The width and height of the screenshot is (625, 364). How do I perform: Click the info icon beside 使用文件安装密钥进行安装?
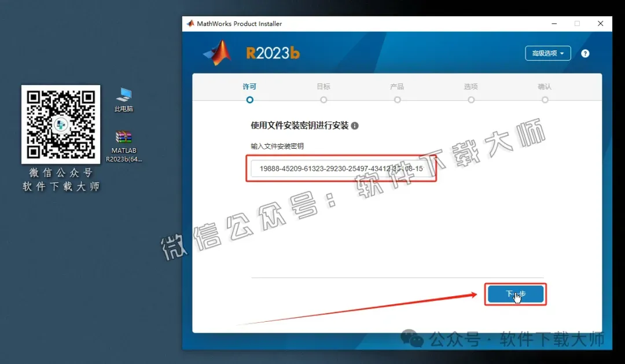[354, 126]
